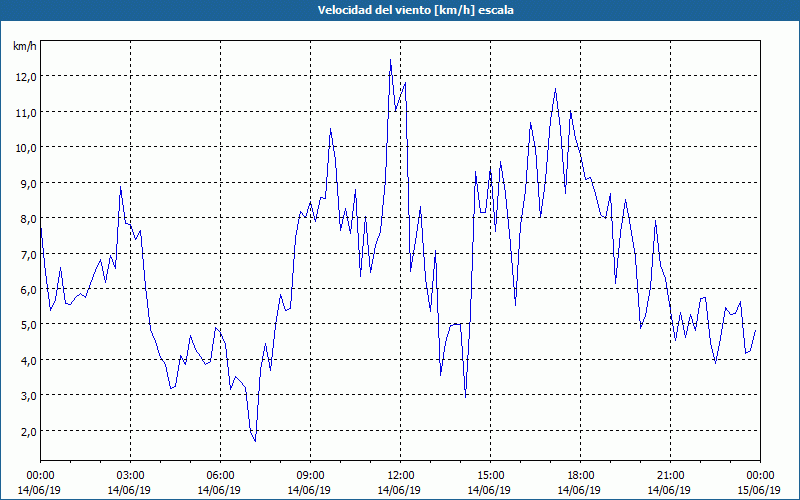Image resolution: width=800 pixels, height=500 pixels.
Task: Click the chart title 'Velocidad del viento [km/h] escala'
Action: [x=415, y=10]
